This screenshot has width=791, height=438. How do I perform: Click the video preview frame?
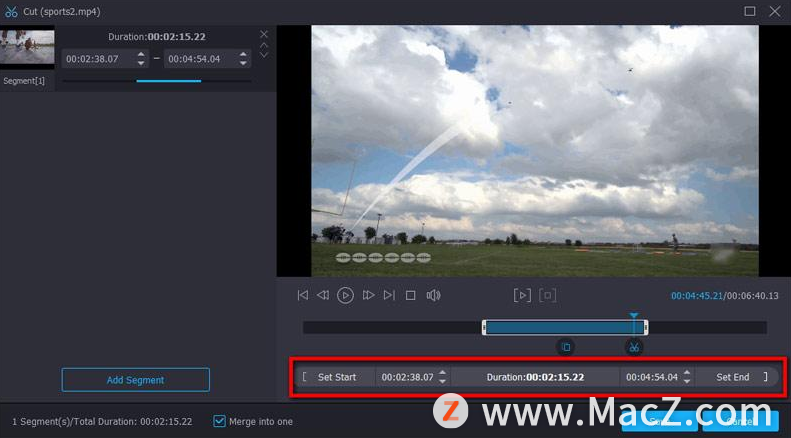(x=535, y=151)
